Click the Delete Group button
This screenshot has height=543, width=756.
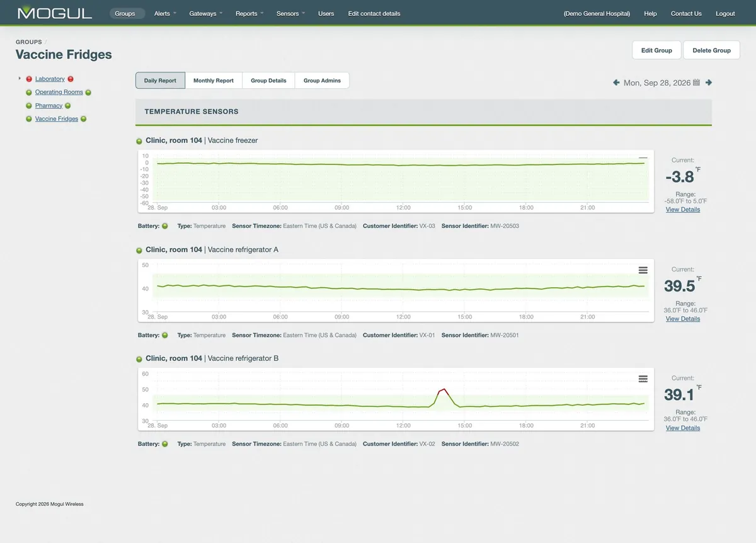pos(711,50)
